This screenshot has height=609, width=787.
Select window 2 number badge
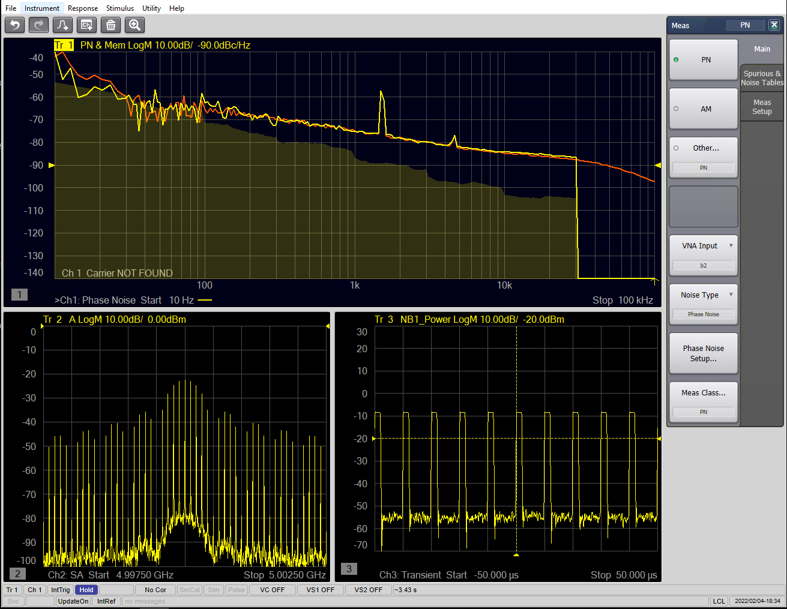pyautogui.click(x=18, y=574)
